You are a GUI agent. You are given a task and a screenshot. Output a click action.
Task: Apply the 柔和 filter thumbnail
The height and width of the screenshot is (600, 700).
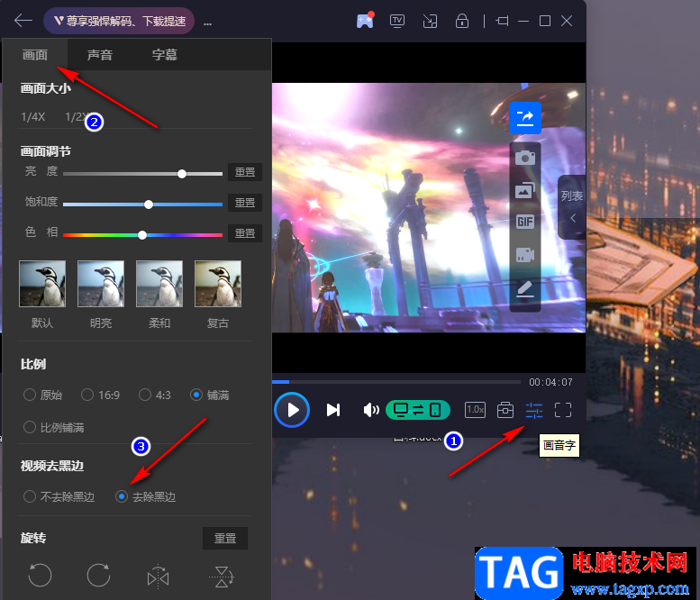coord(159,284)
